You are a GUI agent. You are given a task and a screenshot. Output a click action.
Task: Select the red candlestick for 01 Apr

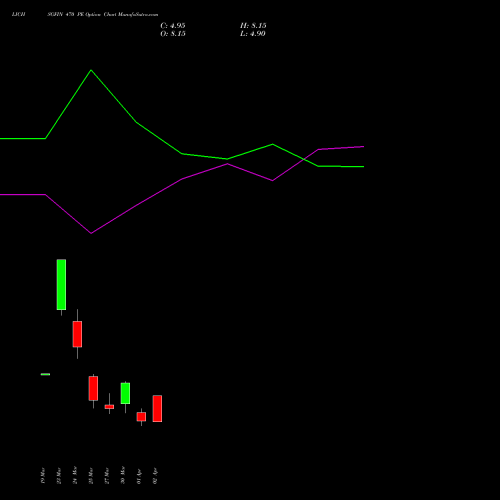(141, 417)
